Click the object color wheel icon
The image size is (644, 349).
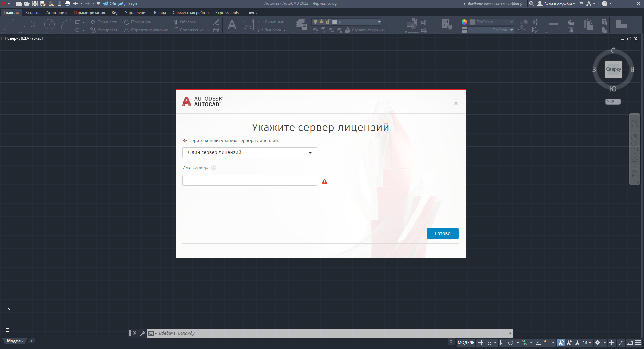464,22
